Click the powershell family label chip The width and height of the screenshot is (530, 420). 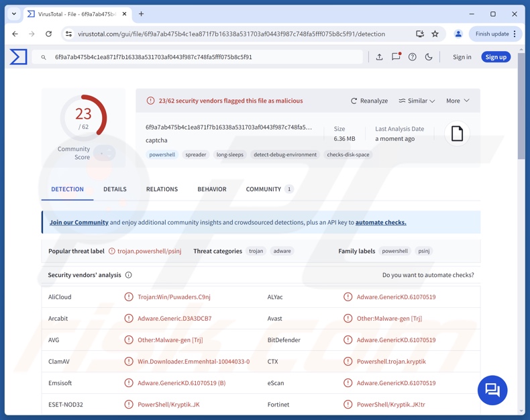click(394, 251)
